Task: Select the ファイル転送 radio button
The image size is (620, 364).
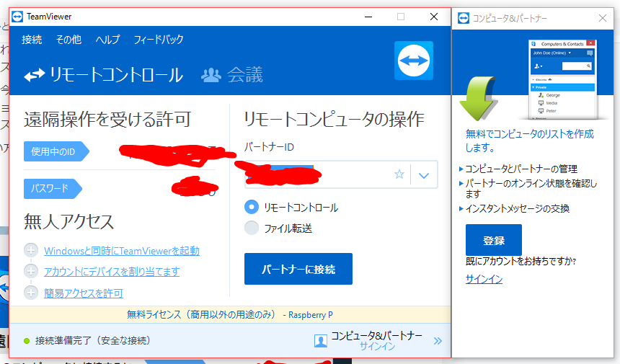Action: click(252, 228)
